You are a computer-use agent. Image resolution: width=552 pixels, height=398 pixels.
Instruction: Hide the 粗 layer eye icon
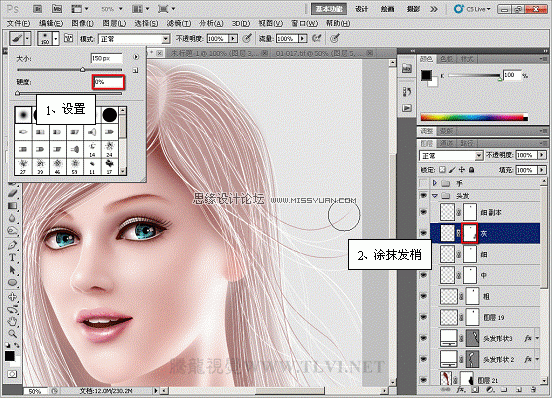[424, 296]
